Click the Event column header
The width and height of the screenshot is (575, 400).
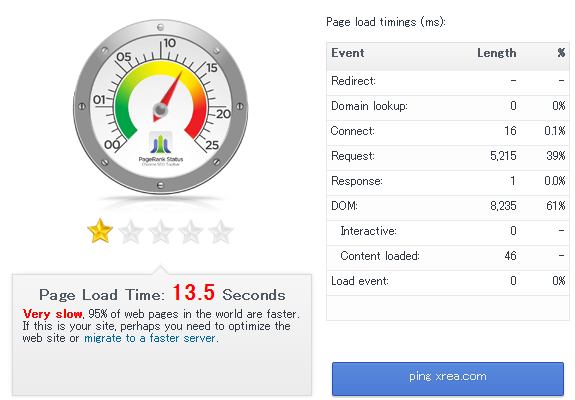pos(348,53)
